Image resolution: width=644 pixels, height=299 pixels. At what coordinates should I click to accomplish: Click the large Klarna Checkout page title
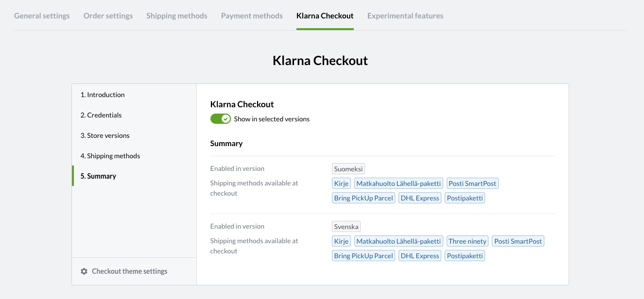[x=320, y=61]
